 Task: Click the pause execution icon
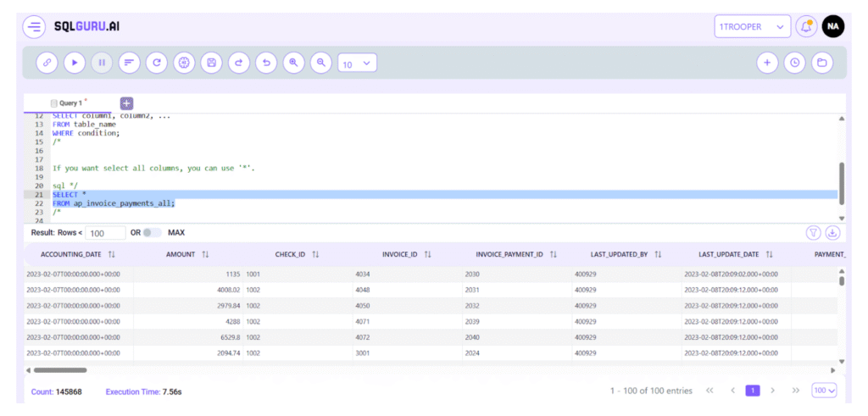(x=102, y=63)
